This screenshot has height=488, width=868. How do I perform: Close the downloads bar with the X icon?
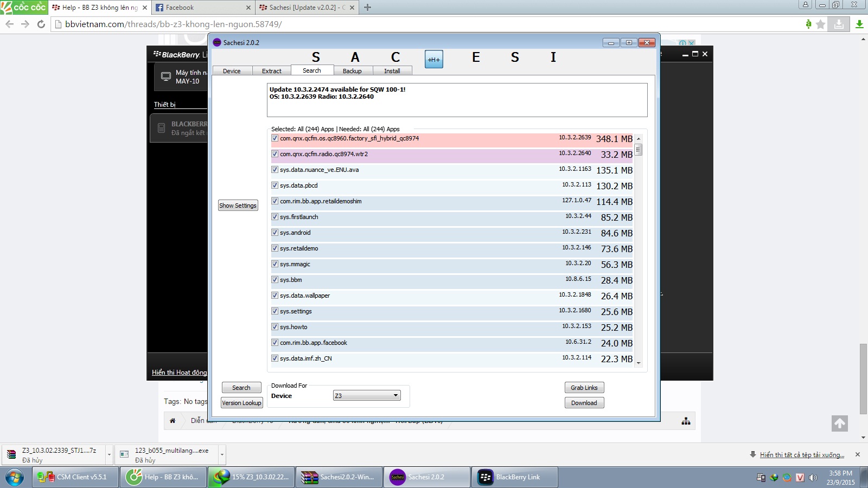858,454
